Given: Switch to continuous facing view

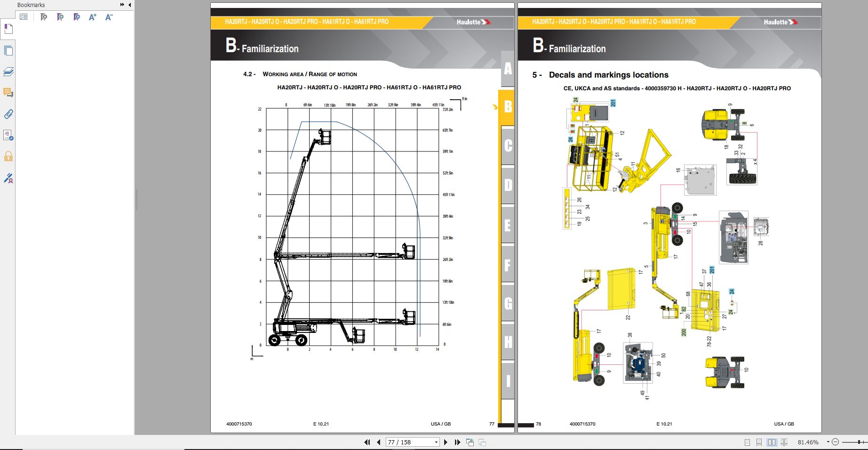Looking at the screenshot, I should [784, 442].
